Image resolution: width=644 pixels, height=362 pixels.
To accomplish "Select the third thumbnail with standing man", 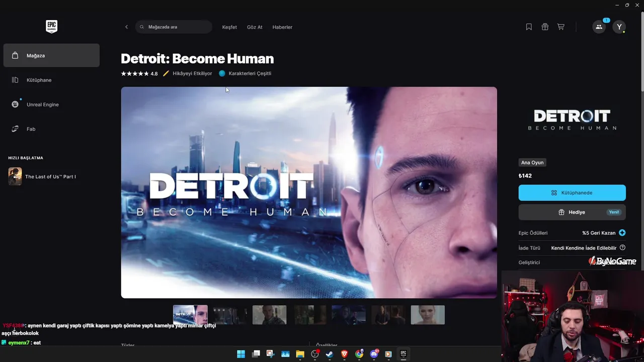I will click(x=269, y=315).
